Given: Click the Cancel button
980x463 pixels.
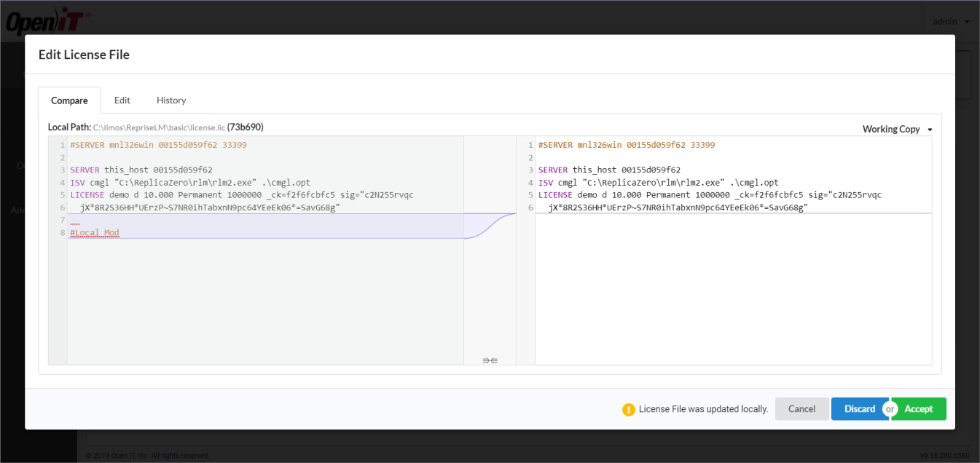Looking at the screenshot, I should 801,409.
